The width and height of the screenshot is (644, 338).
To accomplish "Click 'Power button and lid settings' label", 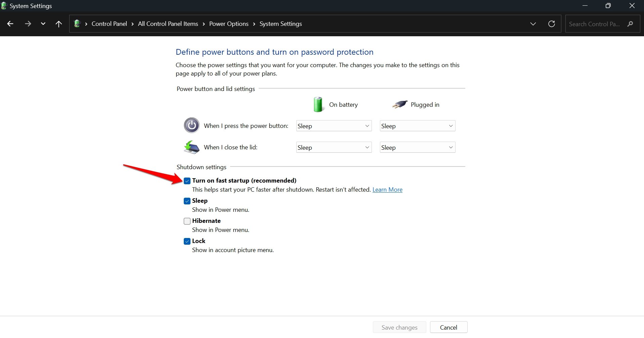I will point(216,89).
